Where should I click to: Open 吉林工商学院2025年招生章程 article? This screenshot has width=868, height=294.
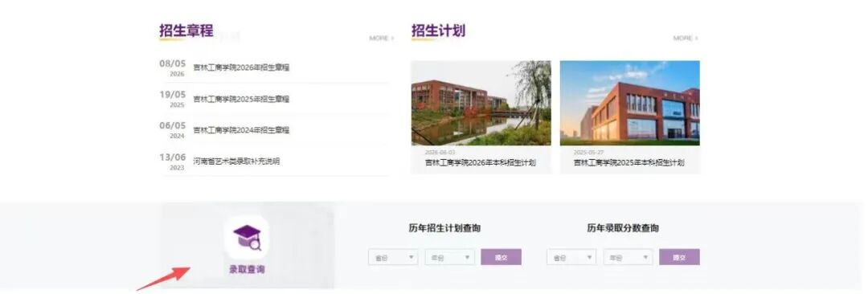coord(241,99)
